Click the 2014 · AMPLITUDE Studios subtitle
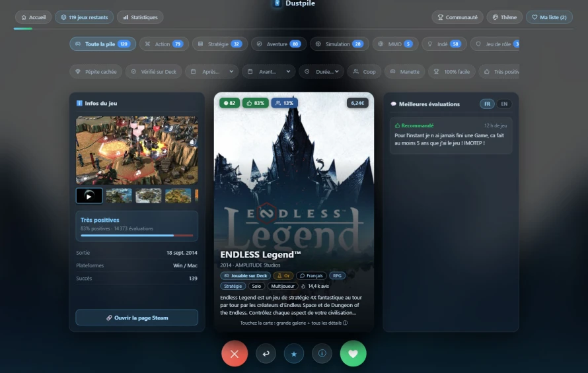The height and width of the screenshot is (373, 588). tap(250, 265)
